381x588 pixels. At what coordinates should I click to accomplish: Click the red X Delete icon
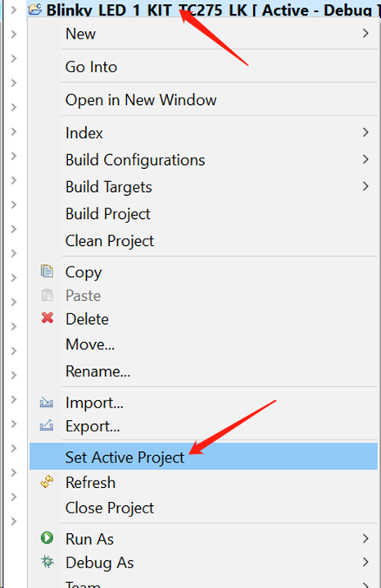point(48,318)
